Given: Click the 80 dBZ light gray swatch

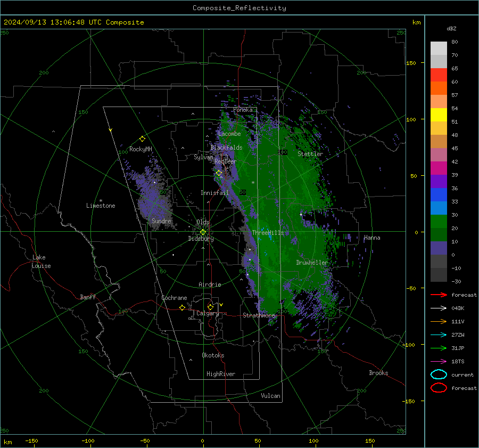Looking at the screenshot, I should 439,48.
